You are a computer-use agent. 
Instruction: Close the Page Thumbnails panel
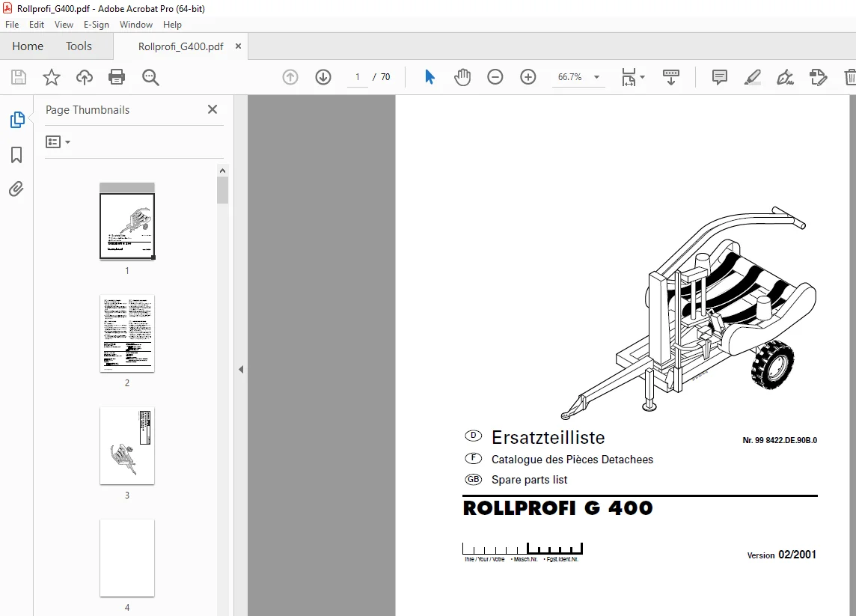pyautogui.click(x=213, y=109)
